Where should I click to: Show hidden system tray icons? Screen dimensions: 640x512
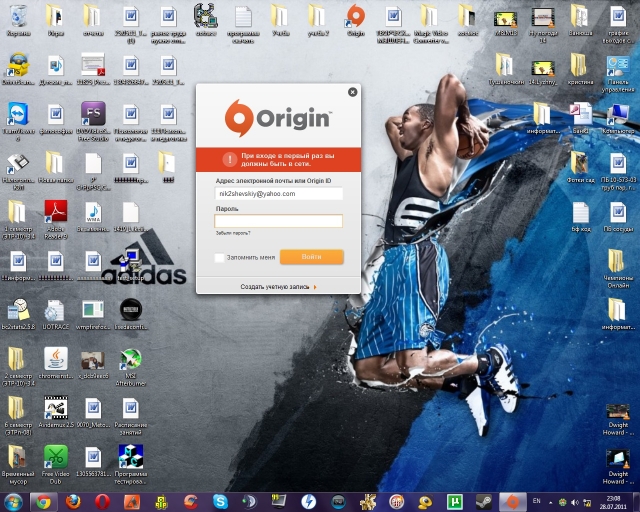tap(551, 503)
